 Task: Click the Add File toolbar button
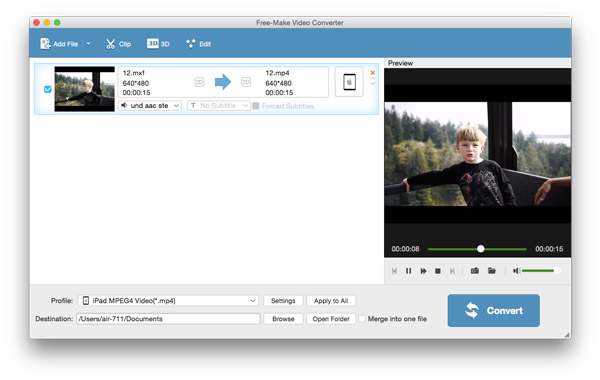59,44
